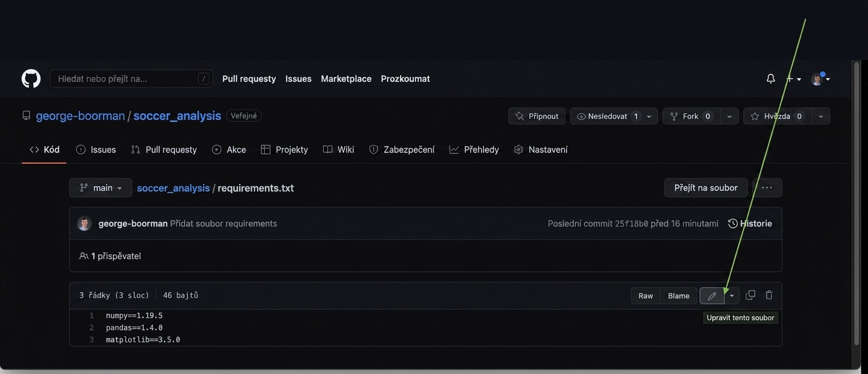Open the Nastavení tab
Viewport: 868px width, 374px height.
click(541, 149)
